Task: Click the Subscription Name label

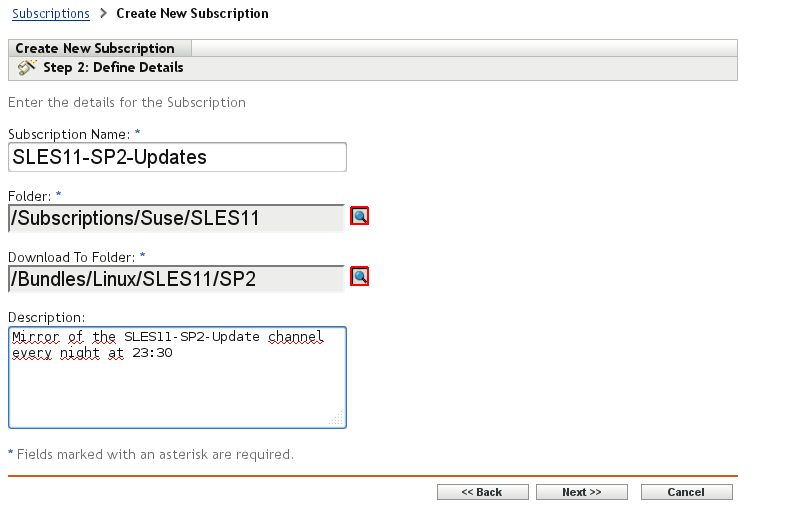Action: pos(69,134)
